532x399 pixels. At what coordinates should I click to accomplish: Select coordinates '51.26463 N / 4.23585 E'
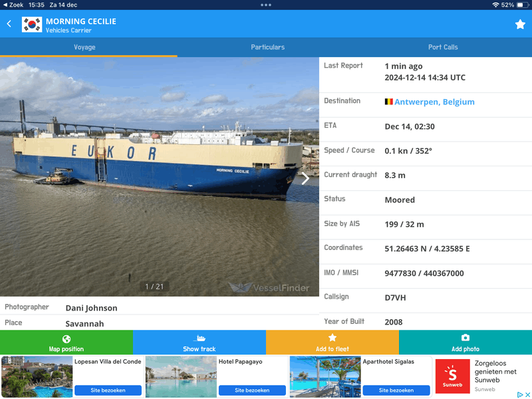[427, 249]
